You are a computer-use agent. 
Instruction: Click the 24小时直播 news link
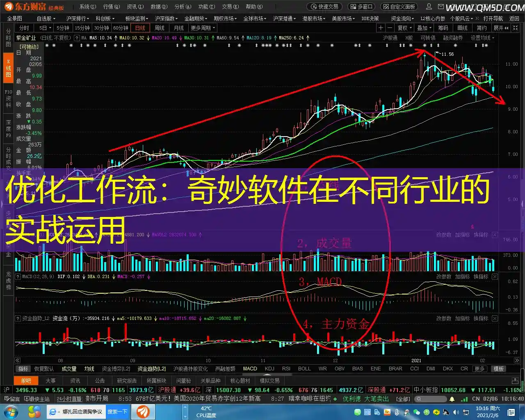pyautogui.click(x=69, y=399)
